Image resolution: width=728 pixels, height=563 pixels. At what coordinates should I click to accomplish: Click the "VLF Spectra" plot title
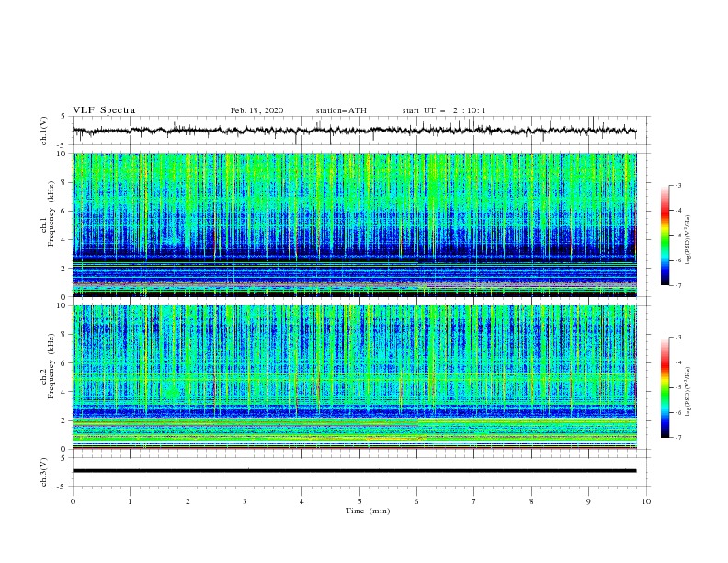104,110
